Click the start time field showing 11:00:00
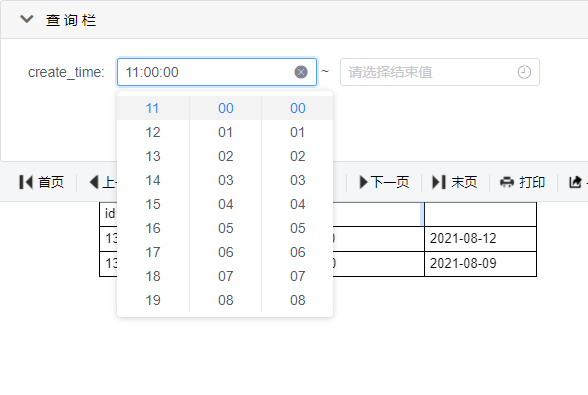The width and height of the screenshot is (588, 395). coord(217,72)
